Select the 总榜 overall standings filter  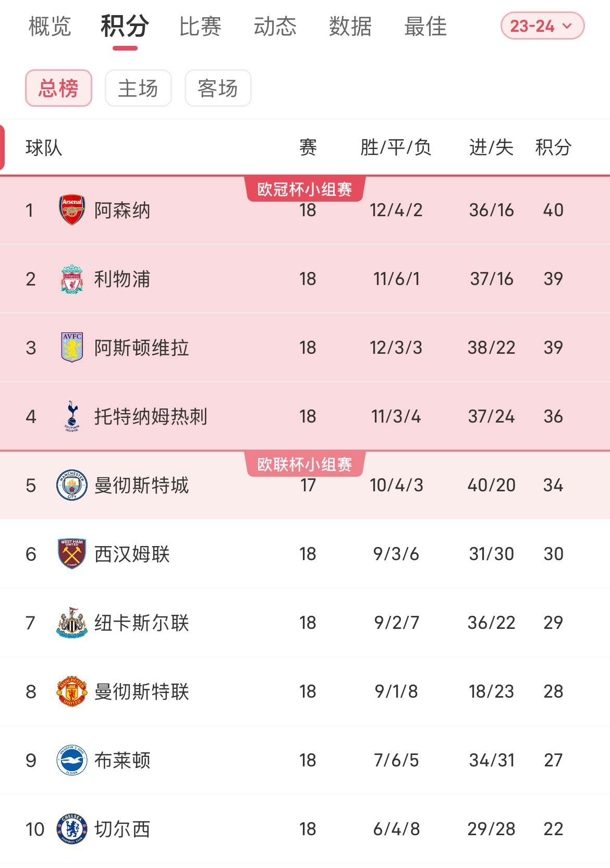pyautogui.click(x=58, y=88)
